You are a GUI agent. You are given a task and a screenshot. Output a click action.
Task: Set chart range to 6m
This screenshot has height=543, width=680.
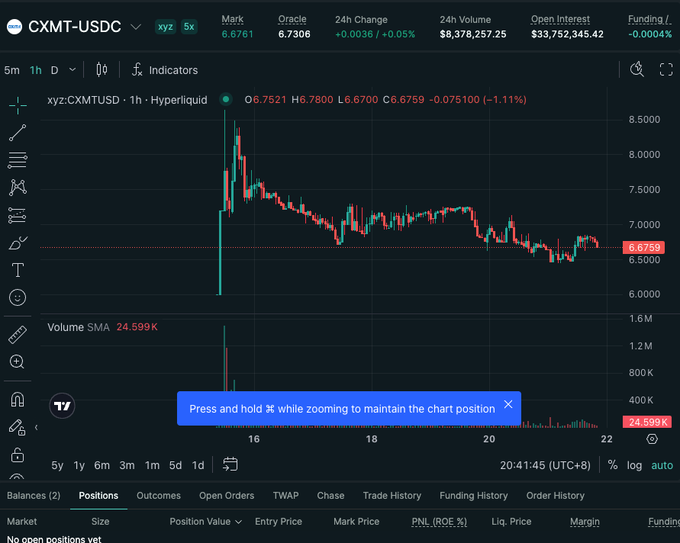click(102, 465)
